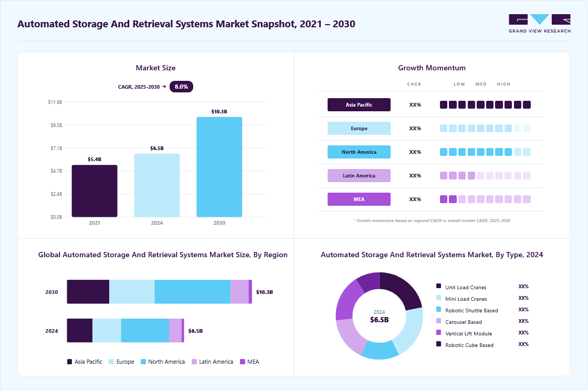Screen dimensions: 588x390
Task: Click the Vertical Lift Module legend swatch
Action: click(x=439, y=332)
